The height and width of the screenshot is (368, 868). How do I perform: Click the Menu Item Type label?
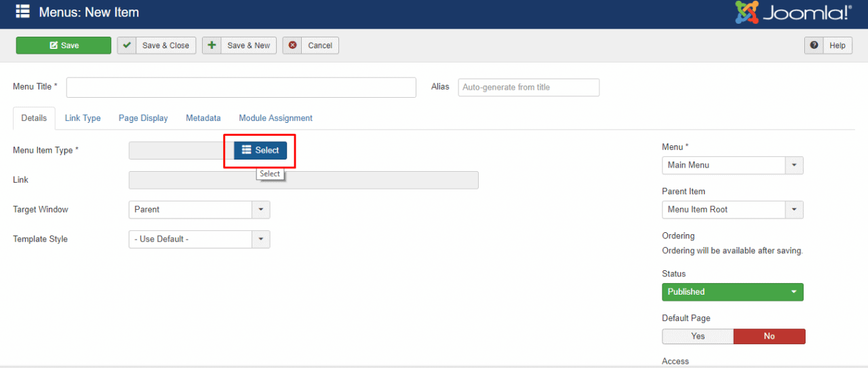coord(45,151)
